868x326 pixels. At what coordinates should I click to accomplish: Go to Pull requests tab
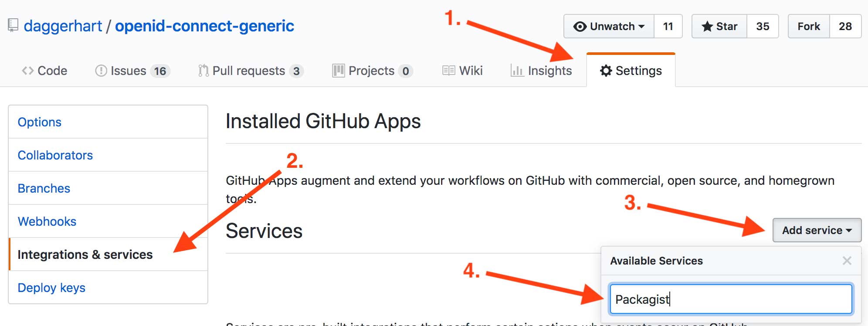[x=250, y=71]
